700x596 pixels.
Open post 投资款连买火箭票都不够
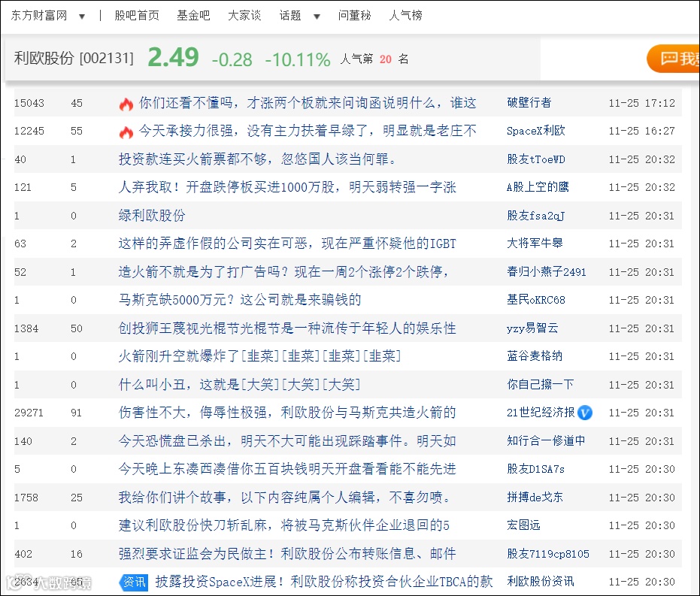257,159
